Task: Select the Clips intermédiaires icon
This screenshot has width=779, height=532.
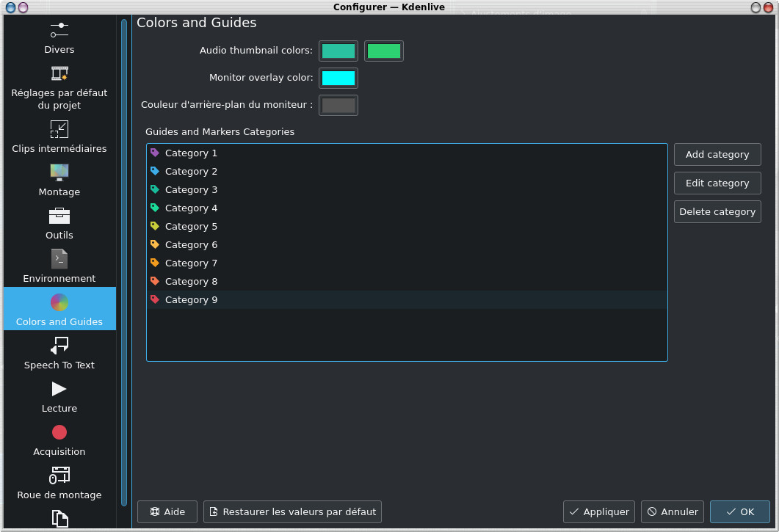Action: [x=59, y=129]
